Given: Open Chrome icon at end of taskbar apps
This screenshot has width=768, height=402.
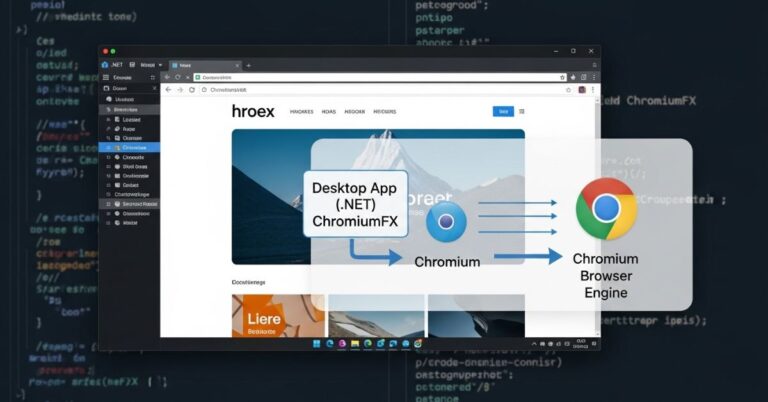Looking at the screenshot, I should (x=418, y=344).
